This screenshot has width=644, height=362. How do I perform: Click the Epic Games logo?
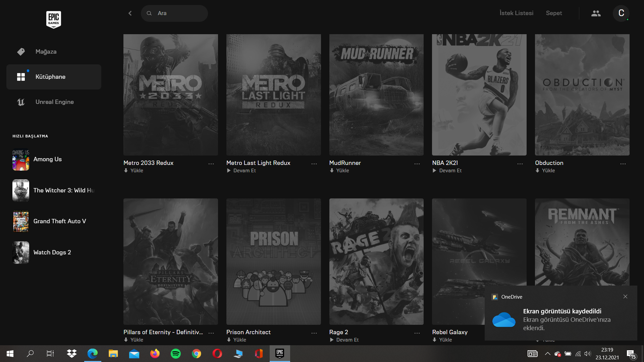coord(53,19)
